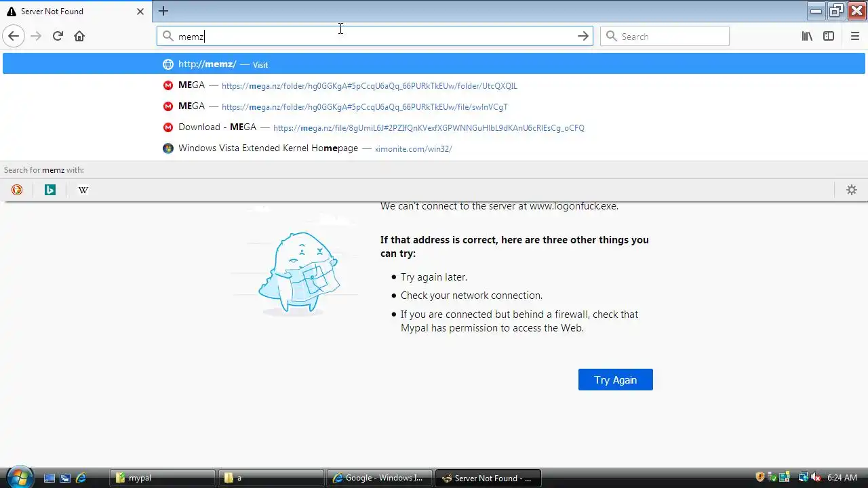This screenshot has width=868, height=488.
Task: Click the magnifier icon in address bar
Action: click(167, 37)
